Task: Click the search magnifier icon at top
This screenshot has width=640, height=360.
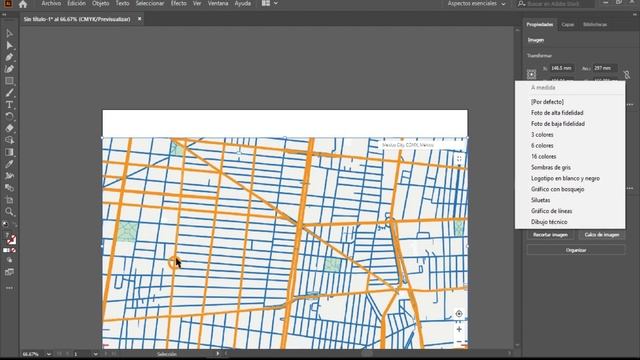Action: pos(521,4)
